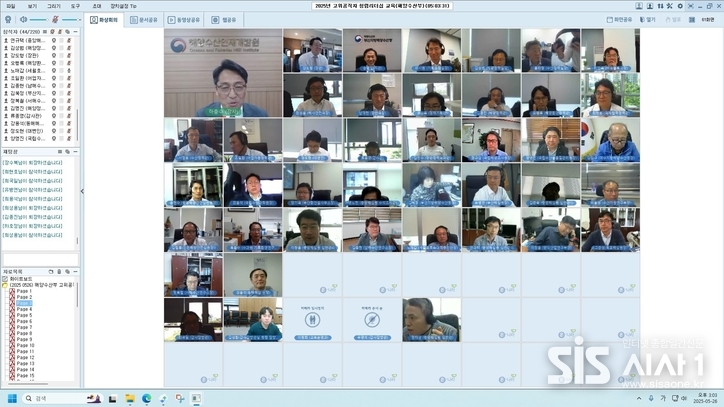Collapse the chat (채팅창) panel with minus icon
The width and height of the screenshot is (724, 407).
point(75,152)
